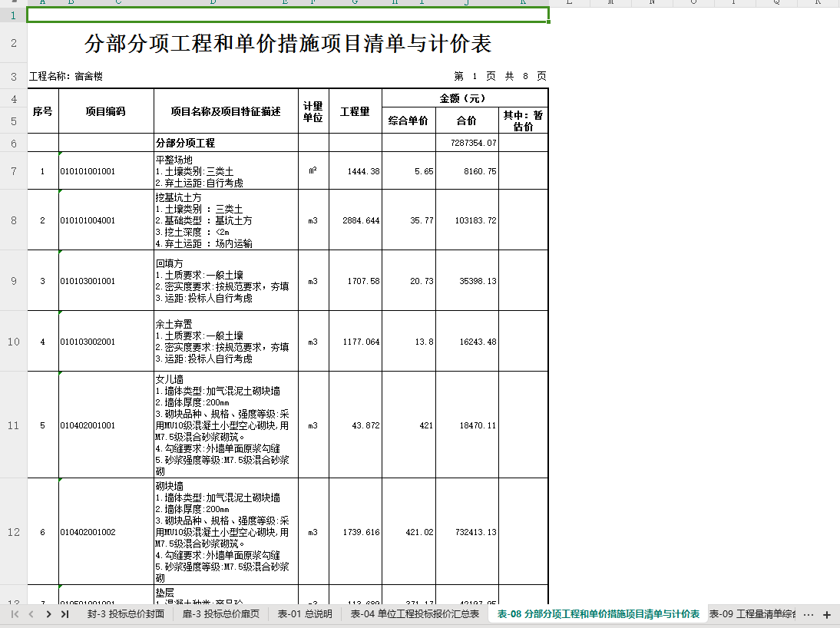Select the 女儿墙 item description cell

(226, 425)
